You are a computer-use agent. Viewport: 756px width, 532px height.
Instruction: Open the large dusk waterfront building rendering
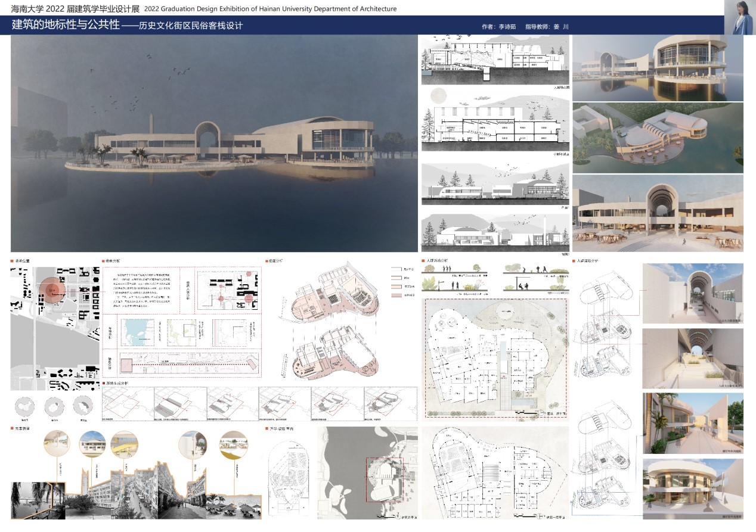pos(214,143)
